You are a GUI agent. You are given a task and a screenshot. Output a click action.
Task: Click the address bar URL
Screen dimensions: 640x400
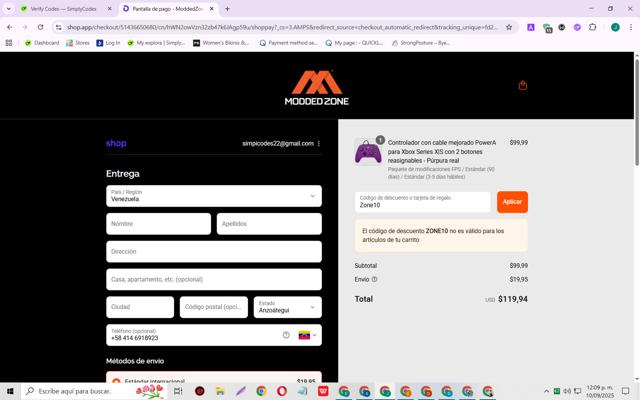pos(282,27)
